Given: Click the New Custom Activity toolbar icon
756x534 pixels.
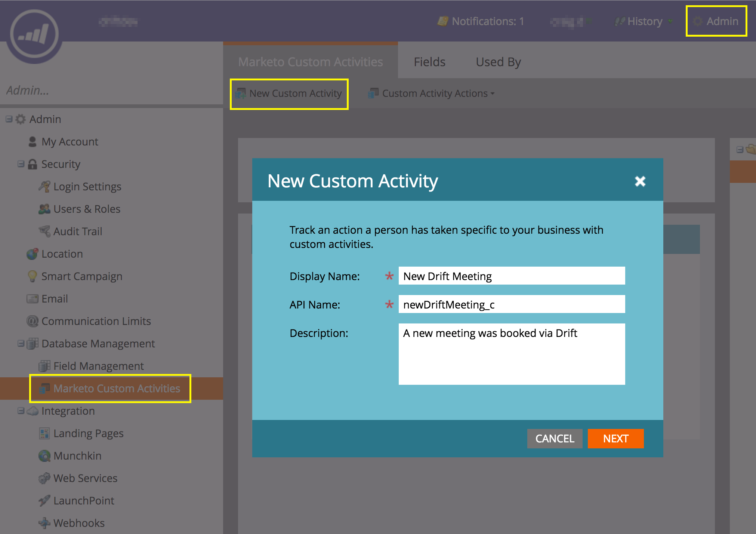Looking at the screenshot, I should tap(241, 93).
